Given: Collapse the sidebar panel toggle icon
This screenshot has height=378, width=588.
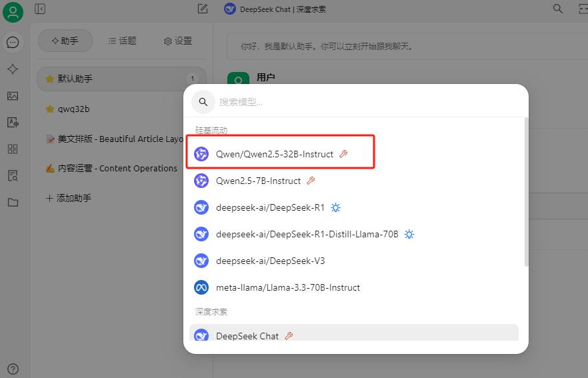Looking at the screenshot, I should click(40, 9).
